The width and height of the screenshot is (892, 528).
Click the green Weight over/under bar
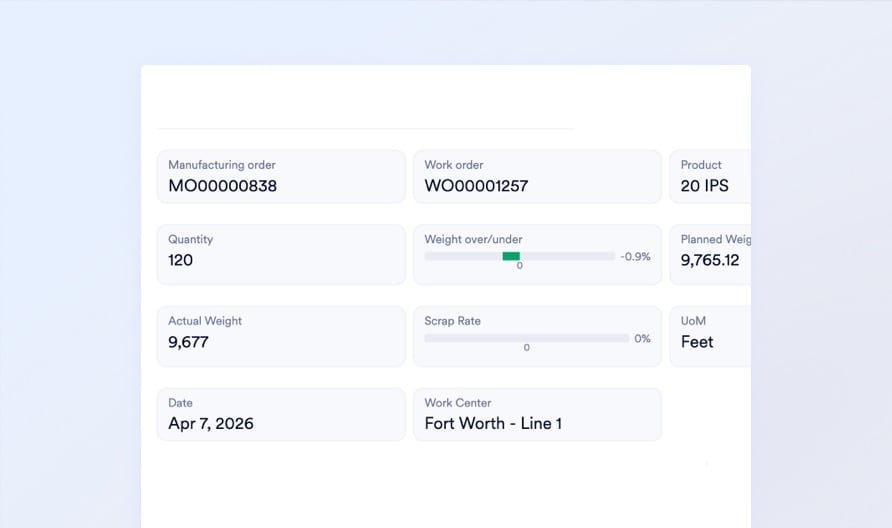point(511,257)
